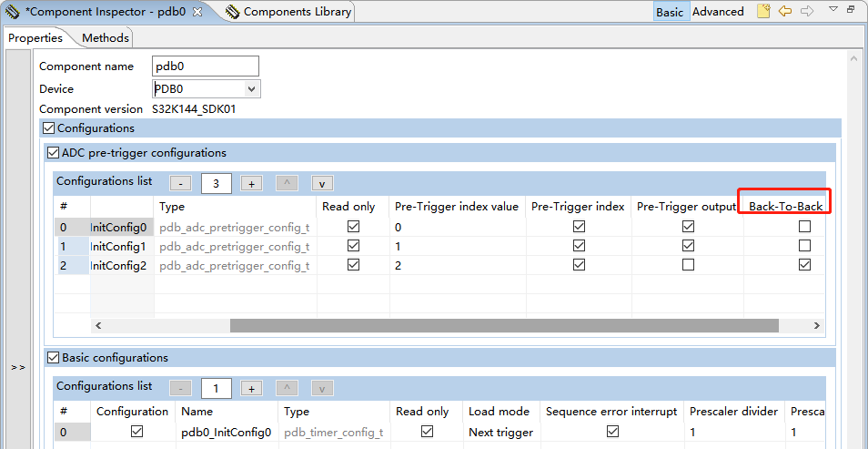The width and height of the screenshot is (868, 449).
Task: Open the Device PDB0 dropdown
Action: [x=252, y=88]
